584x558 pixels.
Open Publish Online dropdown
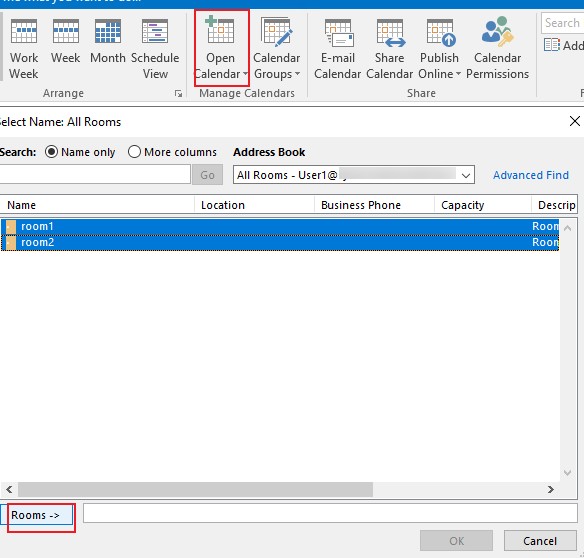pos(439,49)
